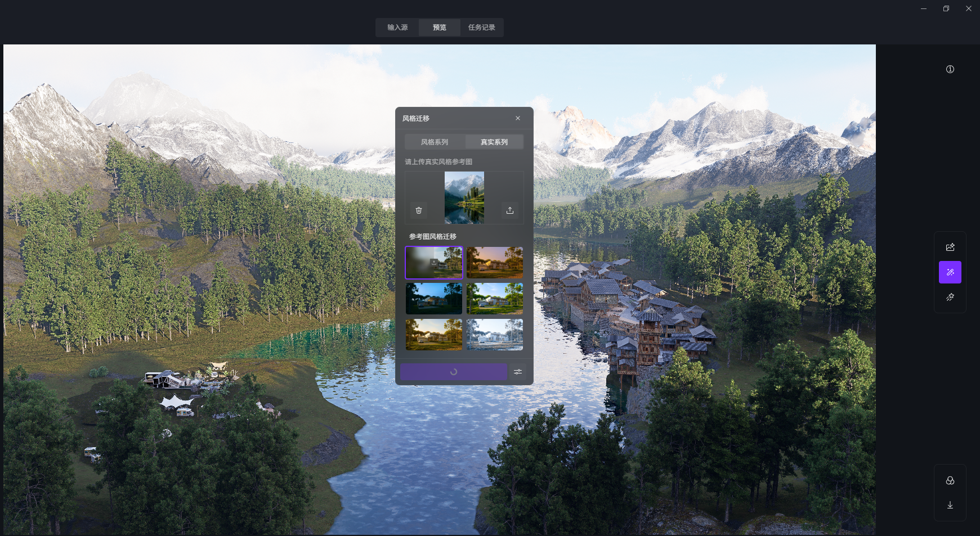Open the 任务记录 tab
Screen dimensions: 980x536
(482, 28)
